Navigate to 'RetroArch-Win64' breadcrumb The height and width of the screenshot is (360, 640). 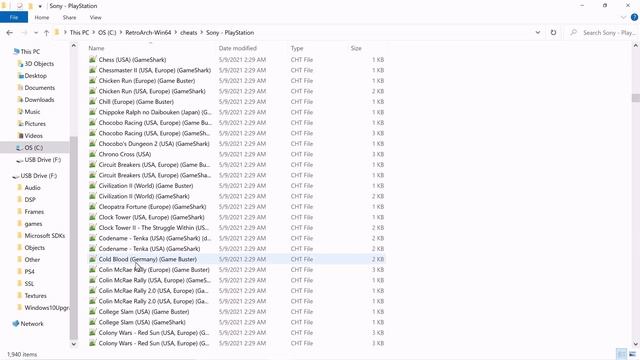148,33
